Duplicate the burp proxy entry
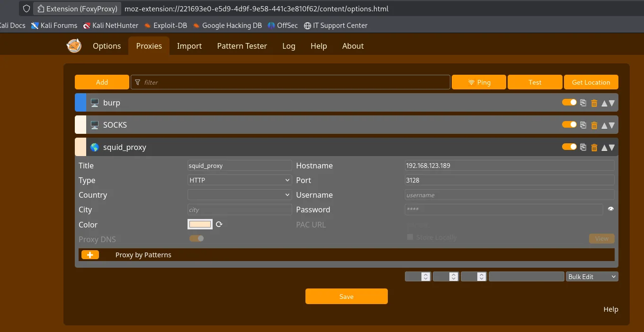The image size is (644, 332). 583,103
